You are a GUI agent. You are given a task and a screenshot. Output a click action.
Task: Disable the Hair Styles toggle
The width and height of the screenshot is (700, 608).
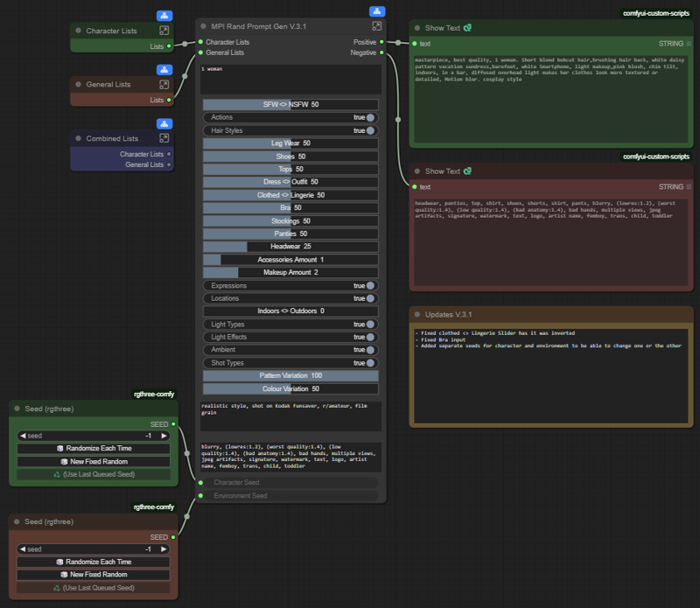(371, 130)
